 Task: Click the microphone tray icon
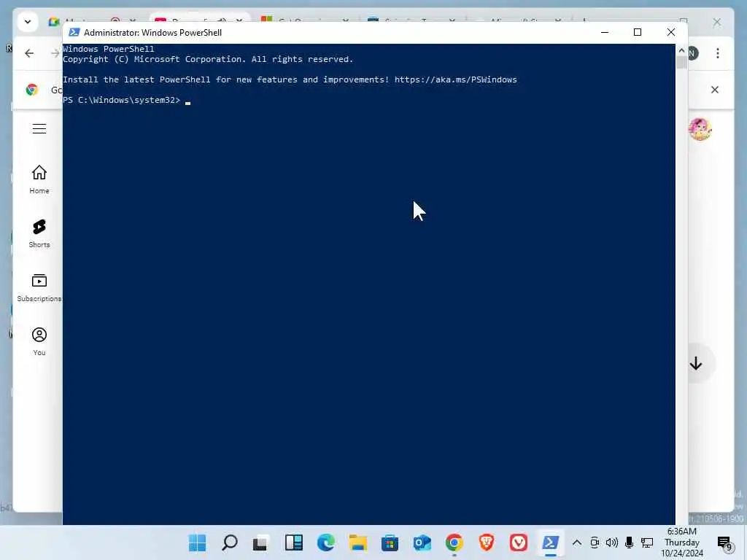click(x=630, y=542)
